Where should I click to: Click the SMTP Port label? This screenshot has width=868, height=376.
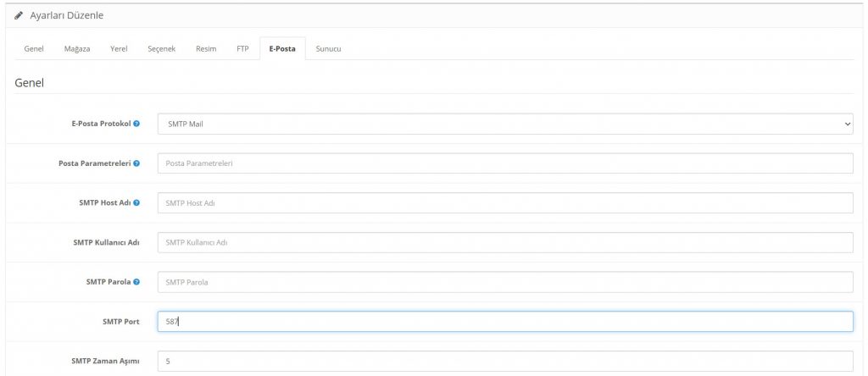tap(120, 321)
